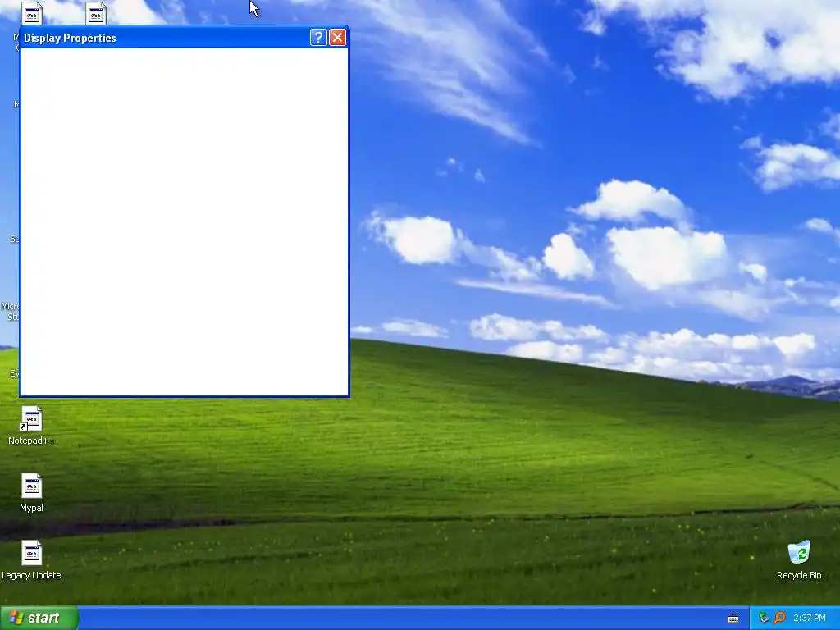Click the 2:37 PM taskbar clock
The image size is (840, 630).
810,618
